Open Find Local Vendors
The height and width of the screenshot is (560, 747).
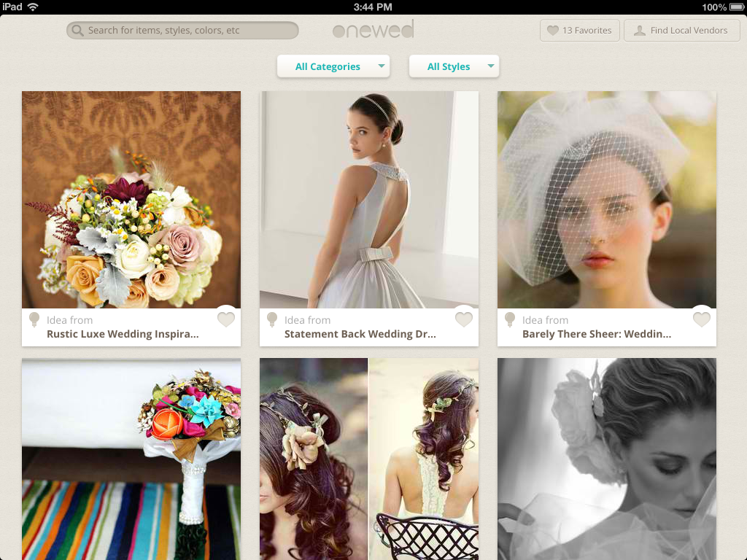[682, 31]
